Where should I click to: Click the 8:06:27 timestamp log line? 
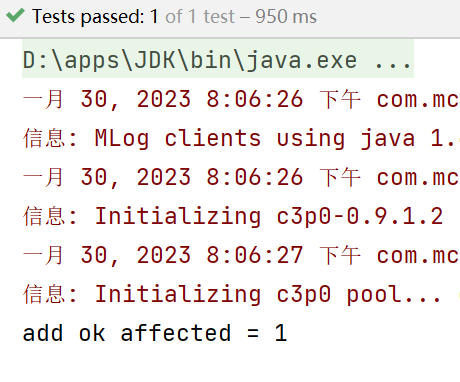(241, 255)
